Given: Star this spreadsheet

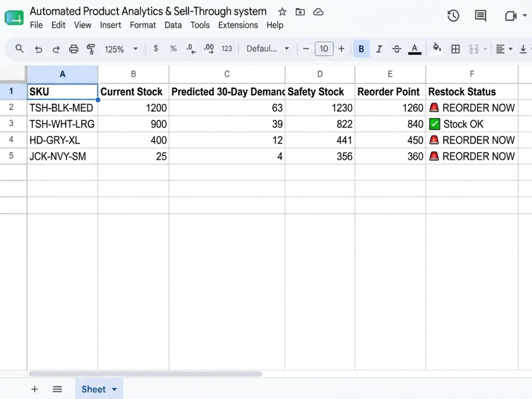Looking at the screenshot, I should point(282,12).
